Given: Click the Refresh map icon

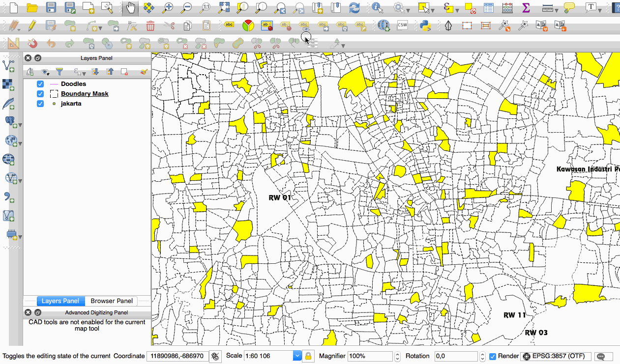Looking at the screenshot, I should pyautogui.click(x=354, y=7).
